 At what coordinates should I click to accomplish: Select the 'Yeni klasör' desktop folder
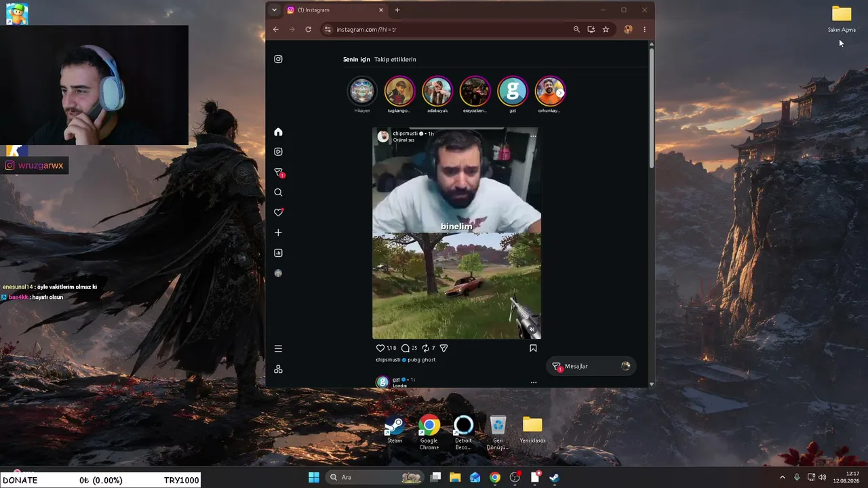(533, 430)
